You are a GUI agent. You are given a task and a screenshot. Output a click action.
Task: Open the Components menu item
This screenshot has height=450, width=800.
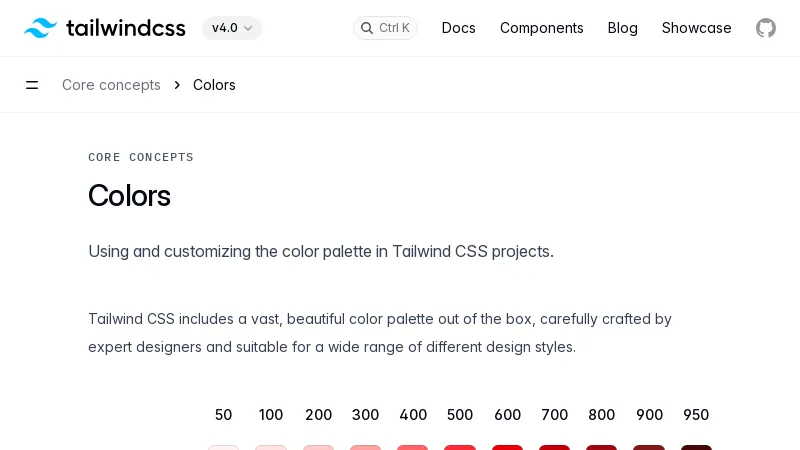pos(541,28)
